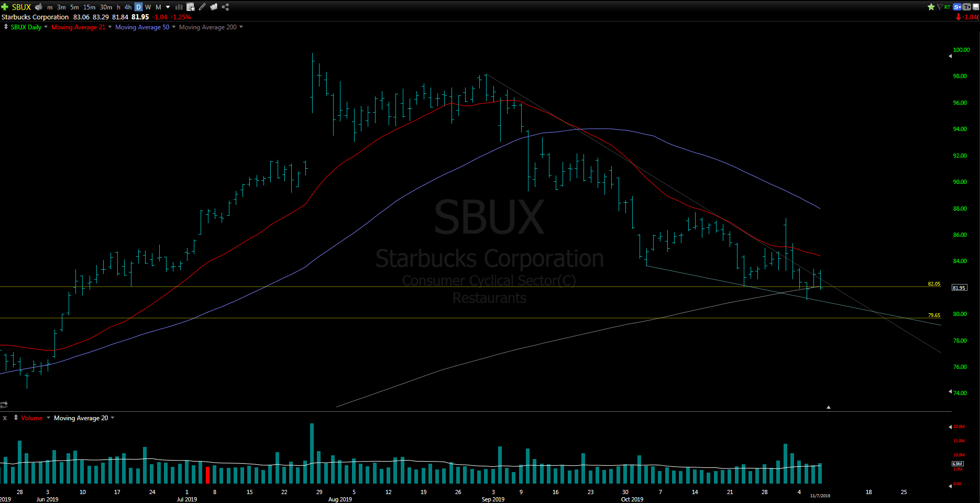980x503 pixels.
Task: Select the 1-minute 'm' timeframe
Action: pos(50,7)
